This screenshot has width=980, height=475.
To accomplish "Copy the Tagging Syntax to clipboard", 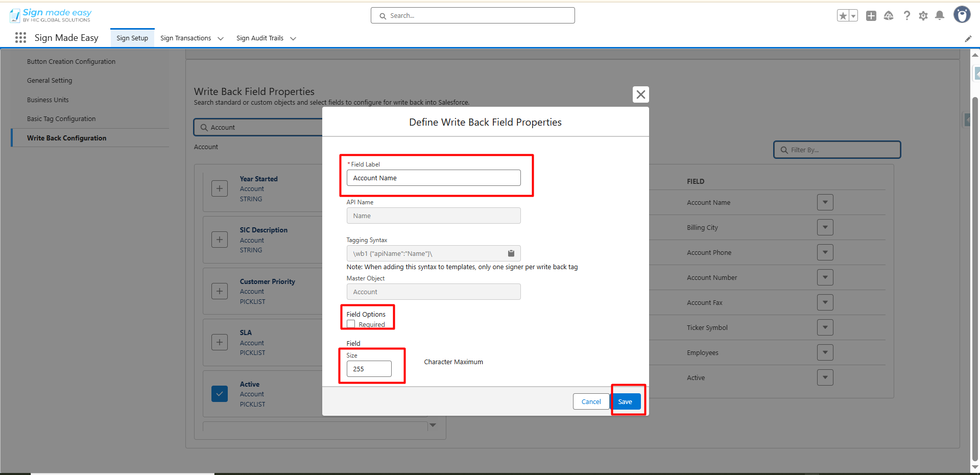I will [x=511, y=253].
